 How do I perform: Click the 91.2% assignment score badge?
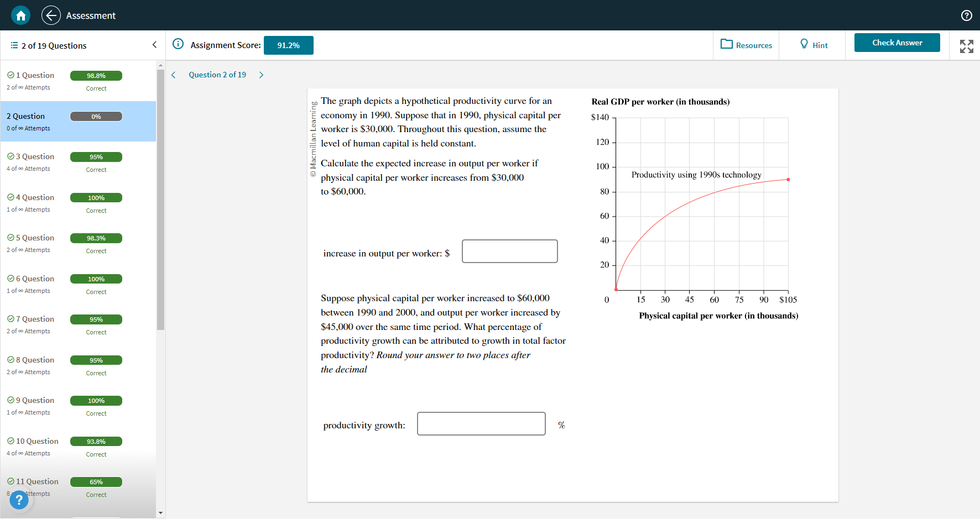pyautogui.click(x=289, y=45)
